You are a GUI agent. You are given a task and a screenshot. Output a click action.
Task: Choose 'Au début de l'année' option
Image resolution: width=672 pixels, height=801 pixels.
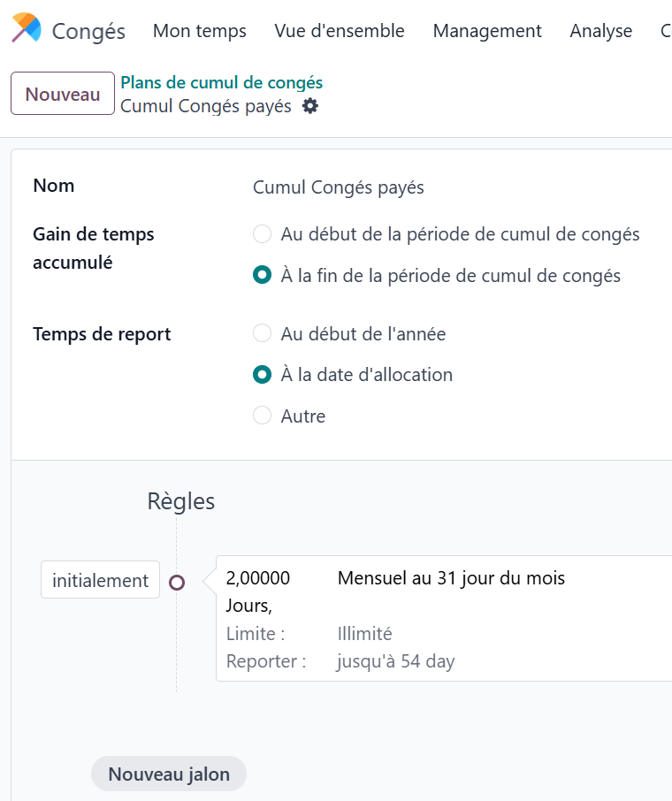pos(262,333)
